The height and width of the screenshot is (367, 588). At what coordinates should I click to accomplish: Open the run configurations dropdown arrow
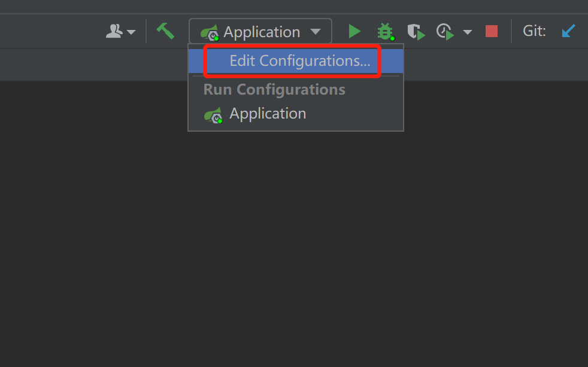coord(316,31)
